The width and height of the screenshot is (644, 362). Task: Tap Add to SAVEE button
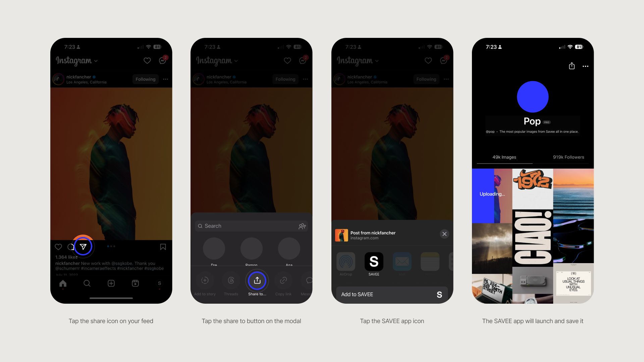pos(391,294)
